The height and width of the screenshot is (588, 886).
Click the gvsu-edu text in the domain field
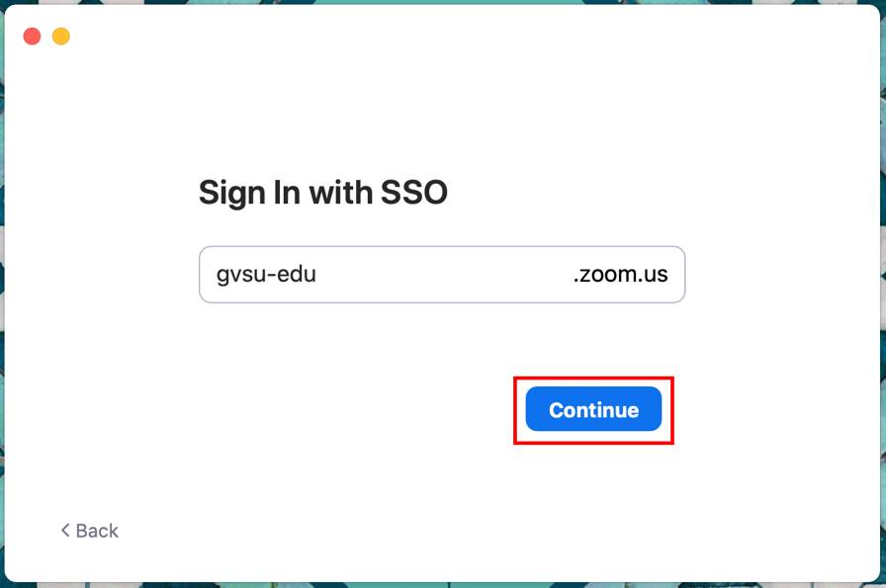(266, 275)
